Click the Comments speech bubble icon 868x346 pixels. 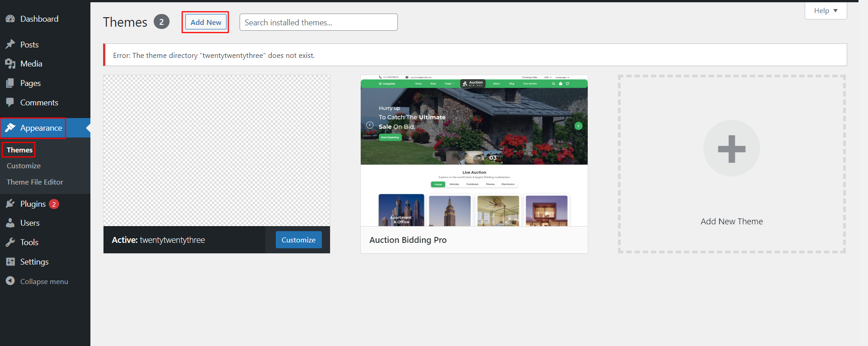click(10, 103)
